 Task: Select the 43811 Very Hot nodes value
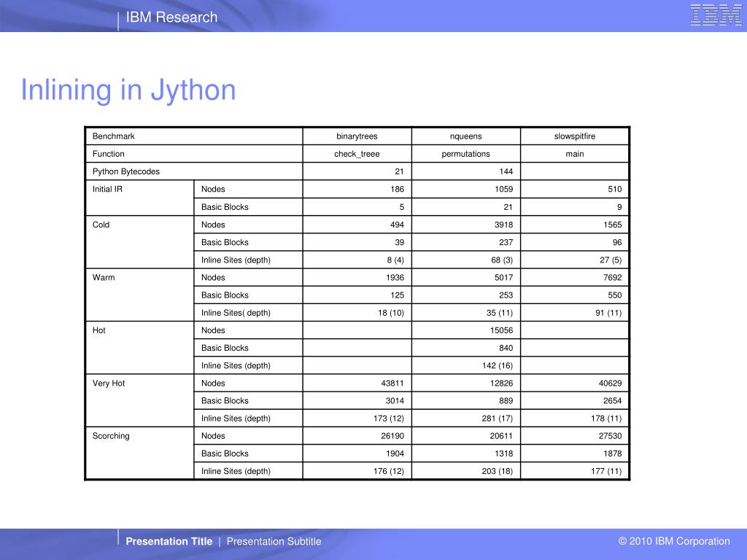[x=390, y=383]
